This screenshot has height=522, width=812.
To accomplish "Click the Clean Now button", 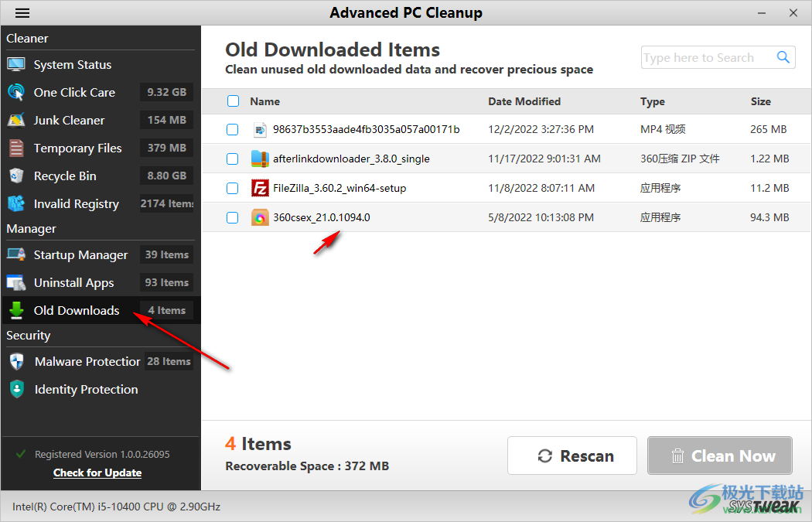I will tap(720, 455).
